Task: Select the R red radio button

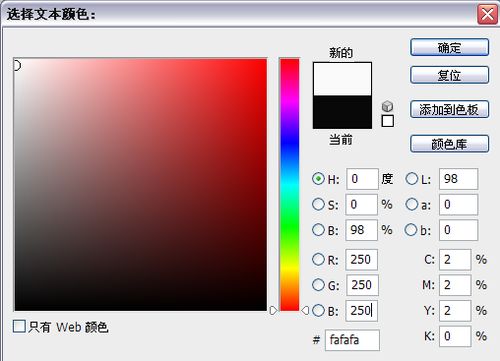Action: 318,259
